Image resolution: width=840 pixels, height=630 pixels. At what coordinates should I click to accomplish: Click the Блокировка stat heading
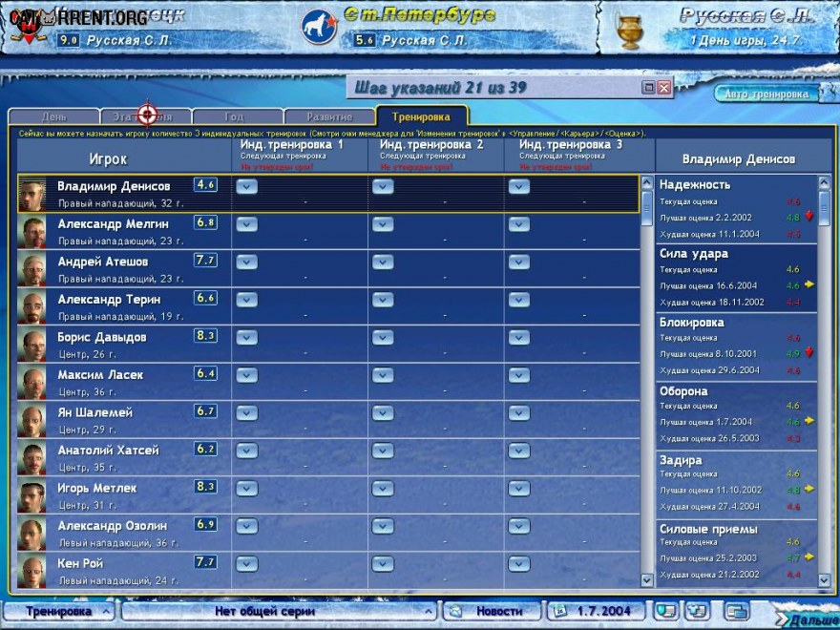pyautogui.click(x=692, y=323)
